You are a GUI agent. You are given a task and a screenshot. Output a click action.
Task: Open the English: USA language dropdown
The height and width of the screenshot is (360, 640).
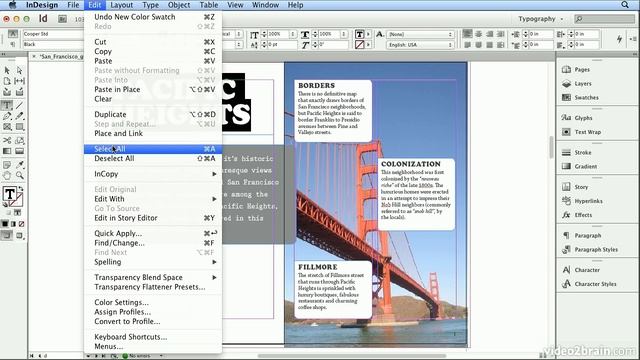tap(420, 44)
